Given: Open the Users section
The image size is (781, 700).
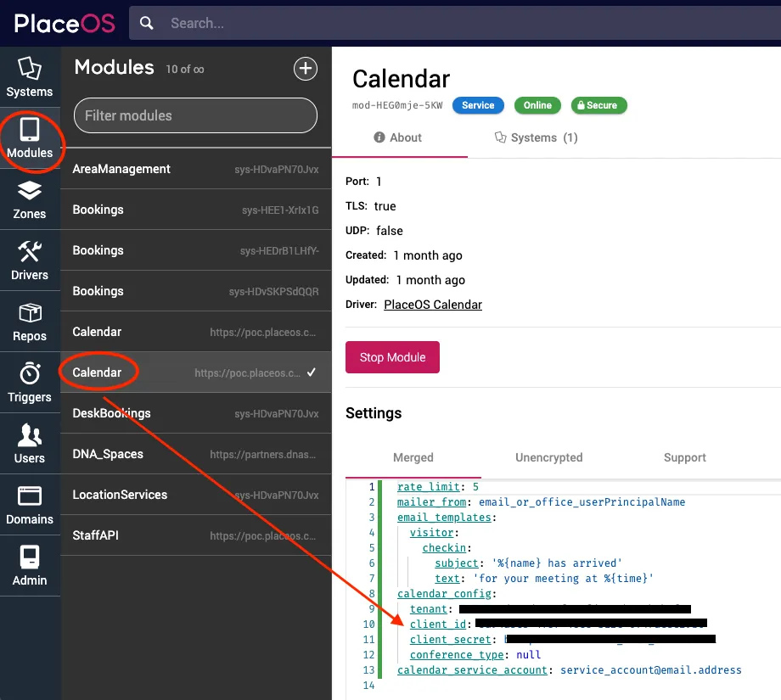Looking at the screenshot, I should point(30,445).
